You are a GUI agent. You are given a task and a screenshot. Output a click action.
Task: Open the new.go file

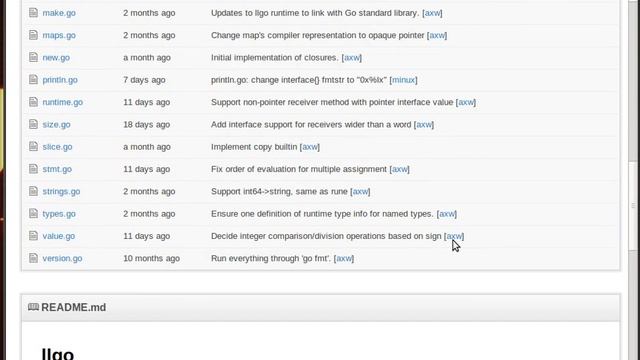[x=56, y=58]
